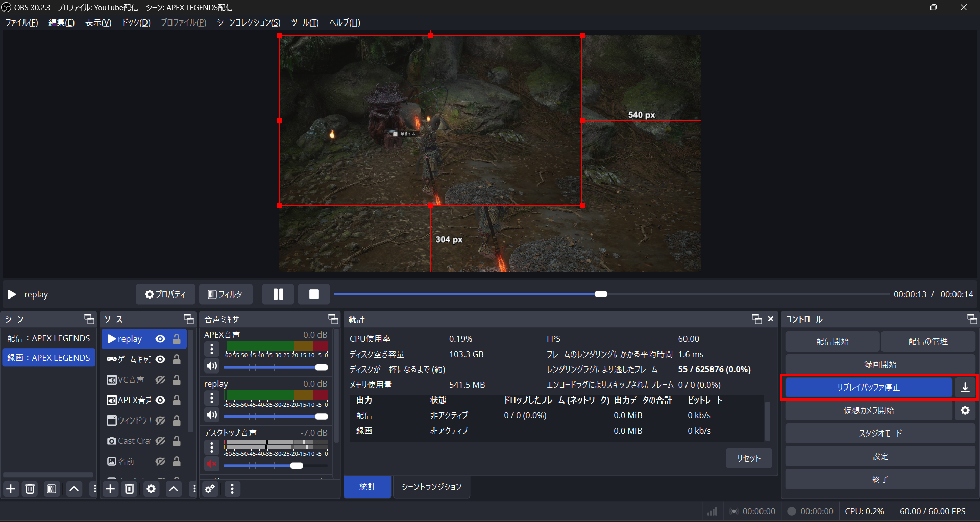Screen dimensions: 980x522
Task: Show the VC音声 source
Action: click(160, 380)
